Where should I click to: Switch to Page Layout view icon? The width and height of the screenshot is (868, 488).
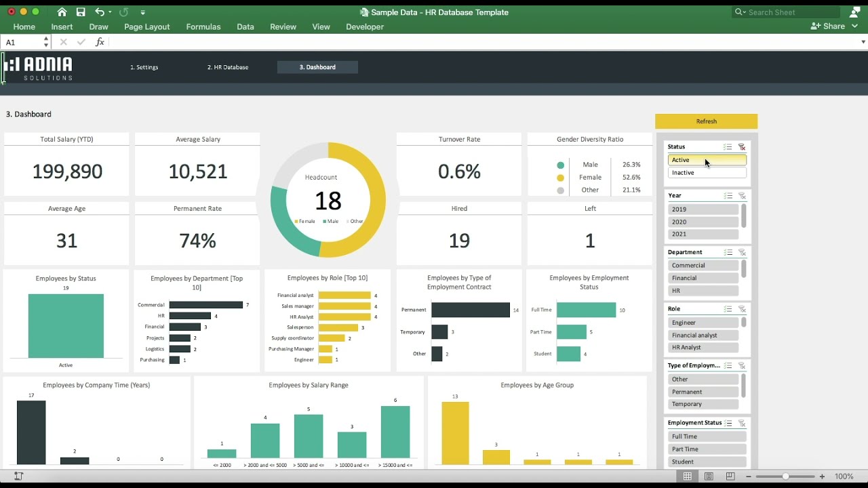pyautogui.click(x=709, y=476)
